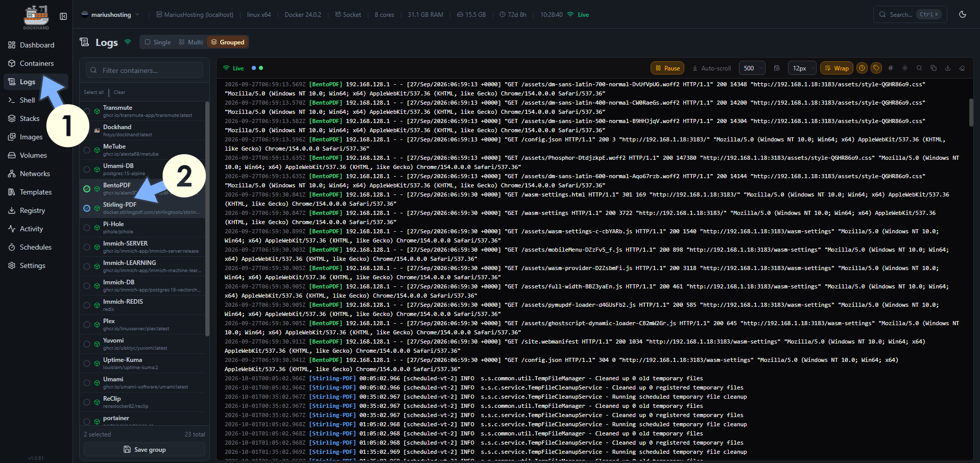Pause the live log stream
The height and width of the screenshot is (463, 980).
tap(668, 68)
